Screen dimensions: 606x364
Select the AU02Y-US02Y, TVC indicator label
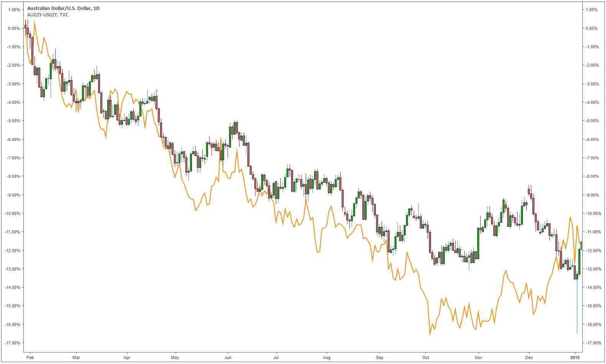[x=48, y=15]
